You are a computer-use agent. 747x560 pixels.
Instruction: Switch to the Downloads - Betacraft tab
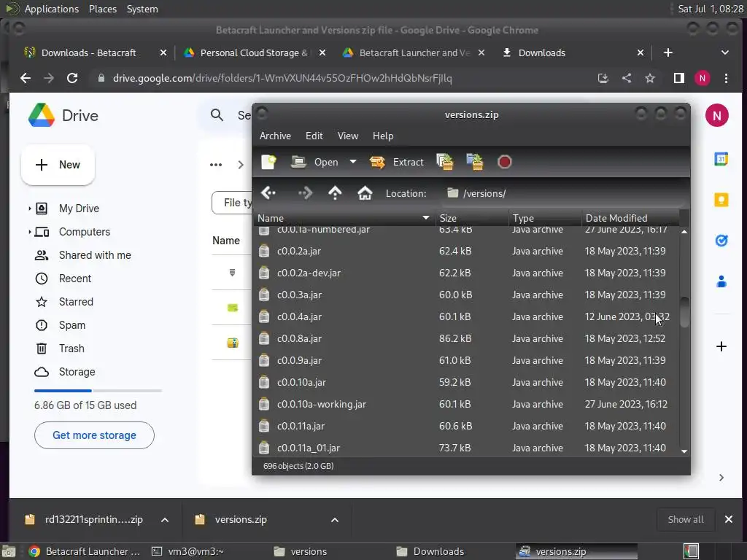[x=88, y=52]
